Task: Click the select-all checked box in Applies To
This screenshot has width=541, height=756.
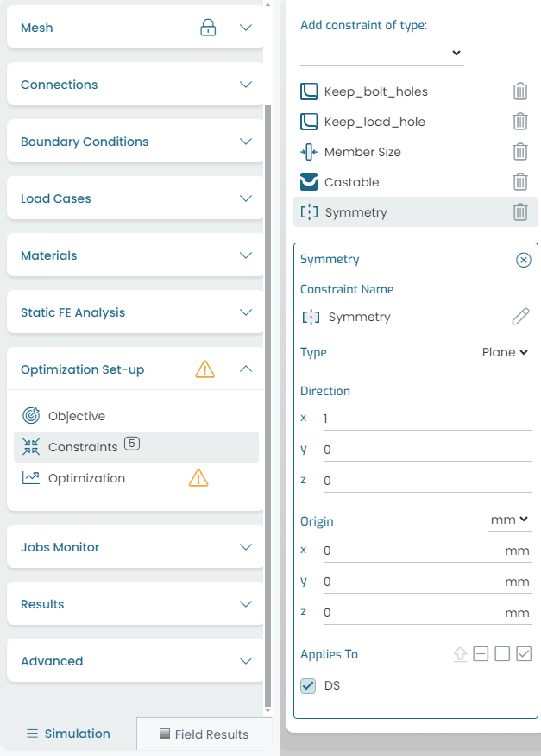Action: click(524, 654)
